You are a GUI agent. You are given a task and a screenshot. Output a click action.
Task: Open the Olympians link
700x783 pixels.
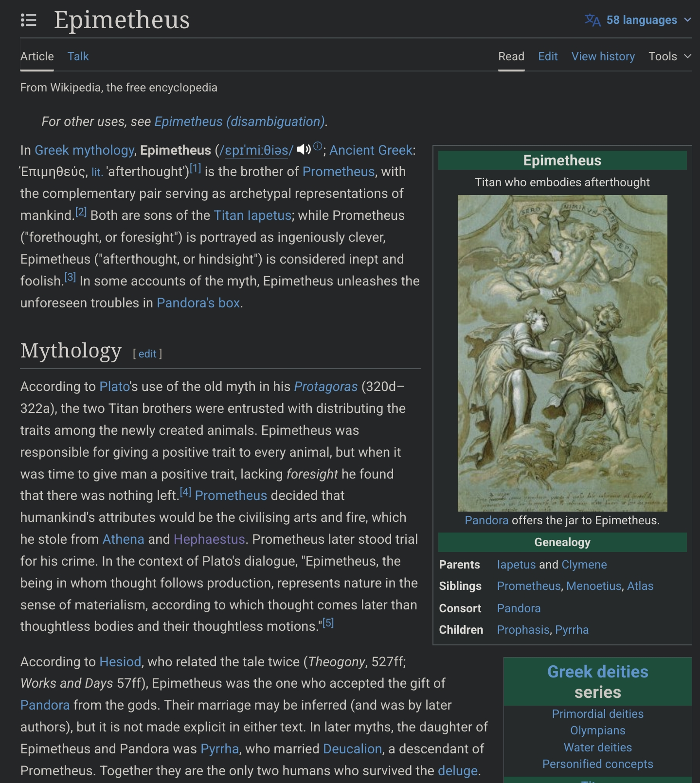tap(598, 730)
